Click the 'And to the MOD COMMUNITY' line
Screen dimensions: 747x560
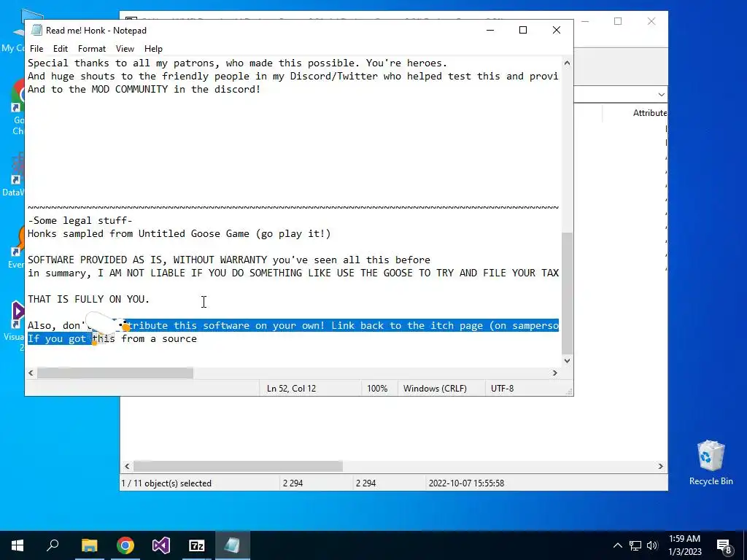tap(144, 90)
